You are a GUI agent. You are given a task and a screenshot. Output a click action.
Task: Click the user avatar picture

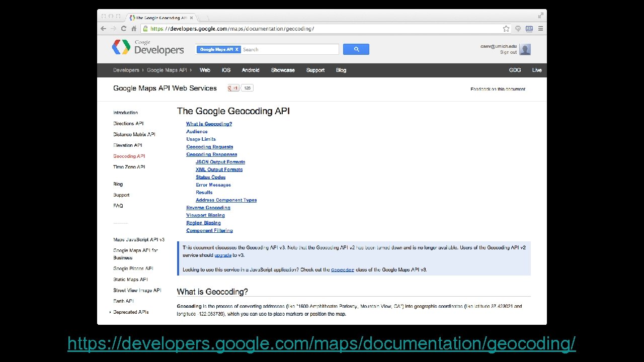[x=525, y=49]
